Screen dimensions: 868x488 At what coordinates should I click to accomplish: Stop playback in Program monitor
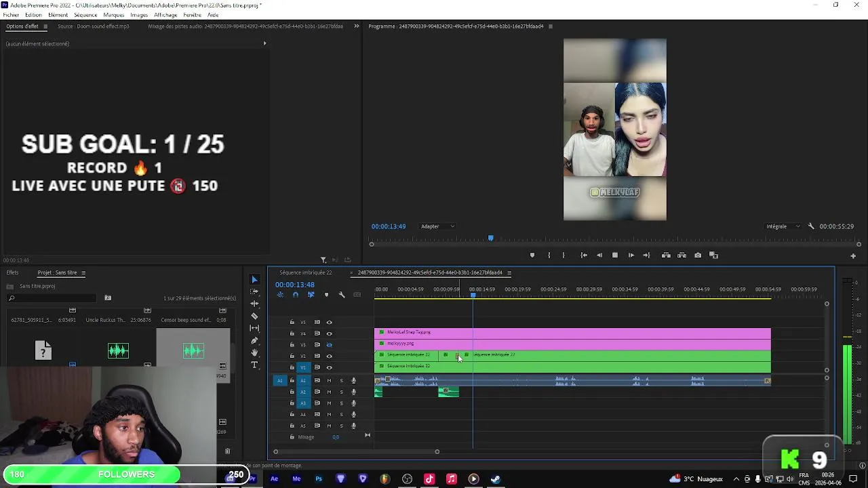(615, 256)
